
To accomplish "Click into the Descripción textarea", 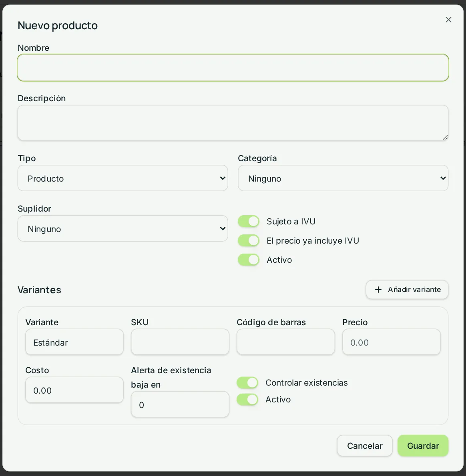I will [x=233, y=123].
